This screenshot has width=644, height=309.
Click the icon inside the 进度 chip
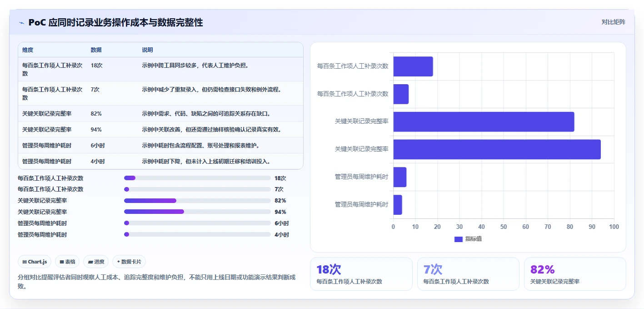[90, 262]
